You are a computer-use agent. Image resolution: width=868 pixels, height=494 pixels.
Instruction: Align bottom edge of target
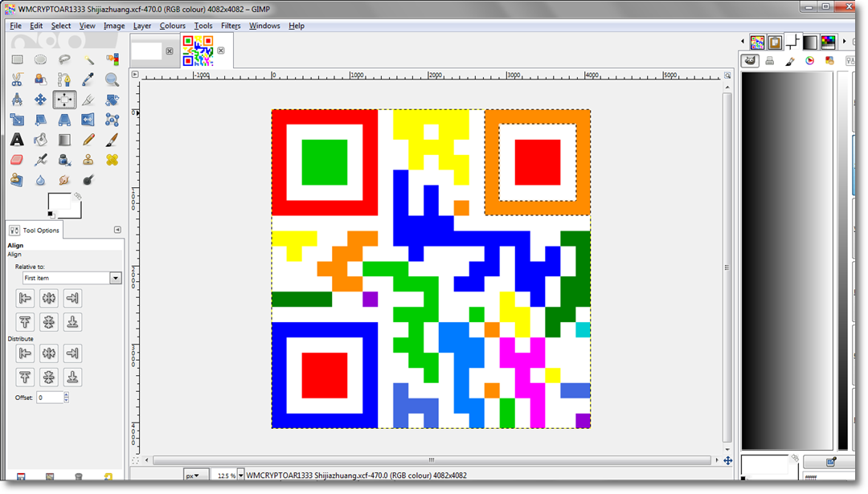pos(72,322)
